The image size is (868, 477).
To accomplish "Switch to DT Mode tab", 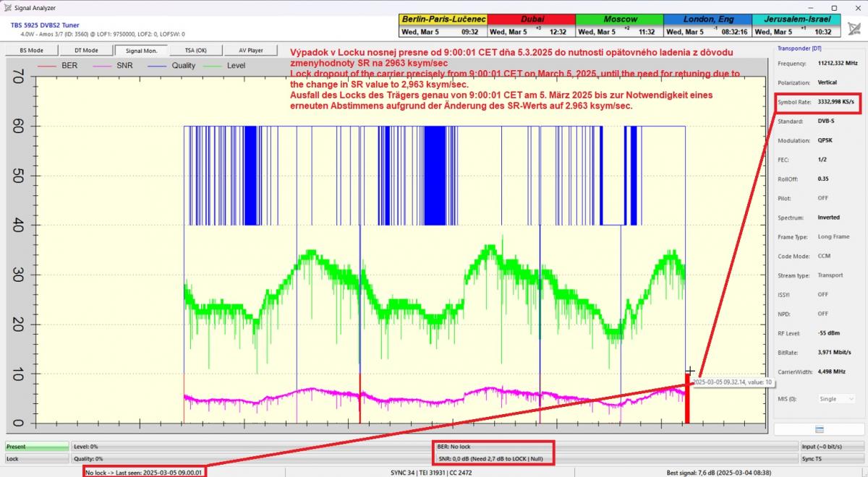I will point(86,51).
